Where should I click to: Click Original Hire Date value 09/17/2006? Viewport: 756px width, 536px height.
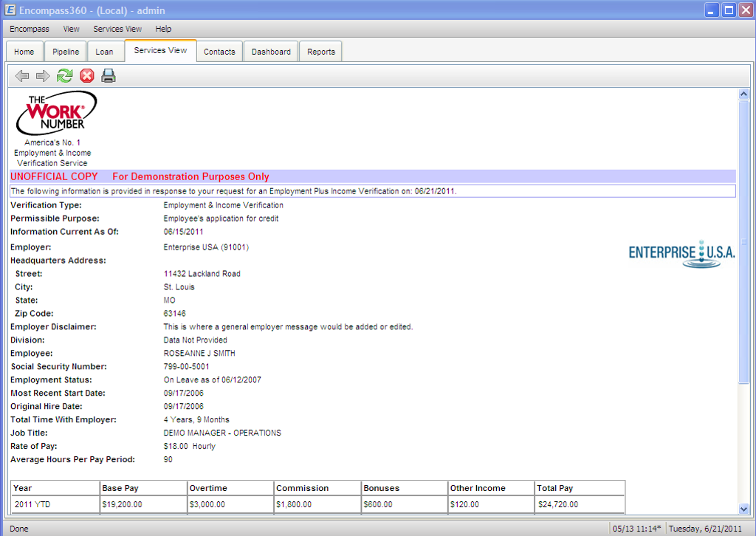pos(183,406)
